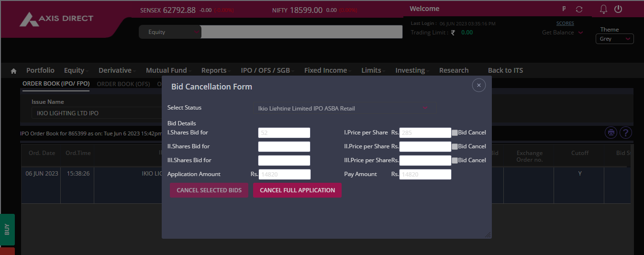
Task: Click the Application Amount field
Action: pyautogui.click(x=285, y=174)
